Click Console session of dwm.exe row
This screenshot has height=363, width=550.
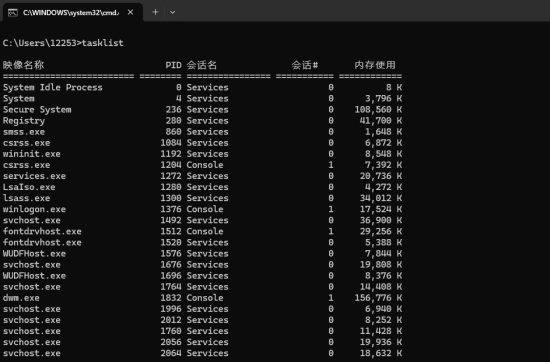pyautogui.click(x=205, y=298)
